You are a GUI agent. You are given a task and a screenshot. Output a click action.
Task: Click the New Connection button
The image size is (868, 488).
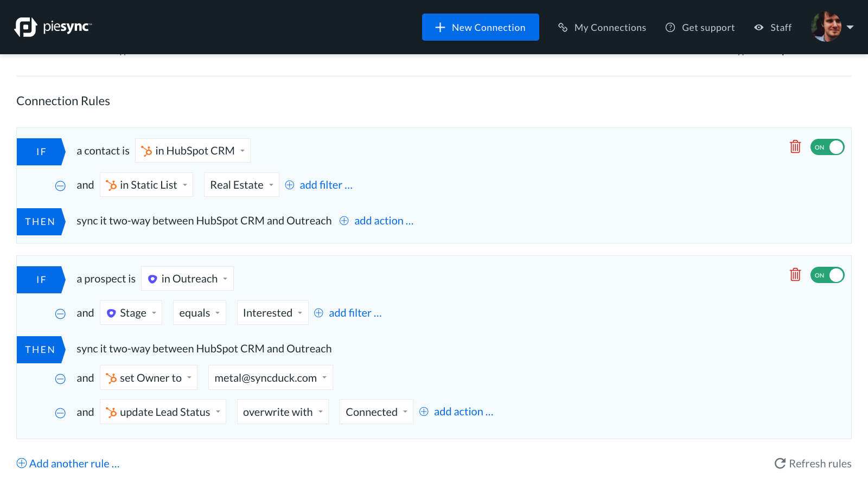click(480, 27)
